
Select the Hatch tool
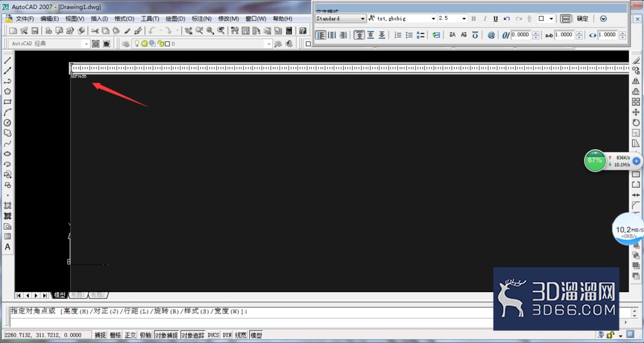(x=7, y=205)
